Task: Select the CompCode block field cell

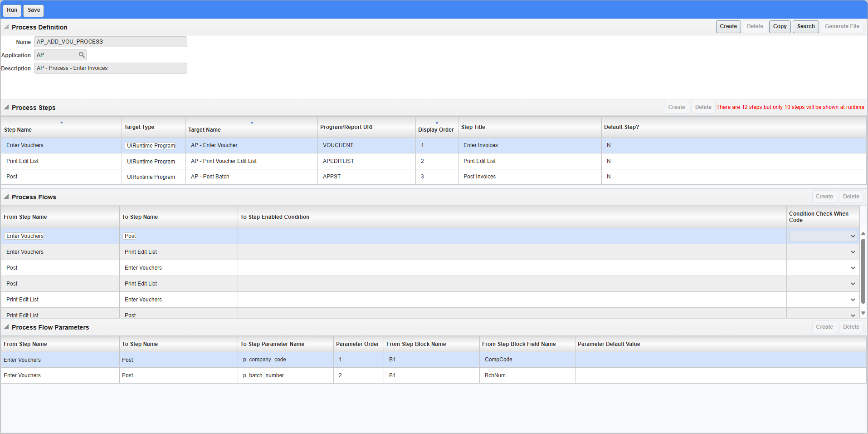Action: click(527, 360)
